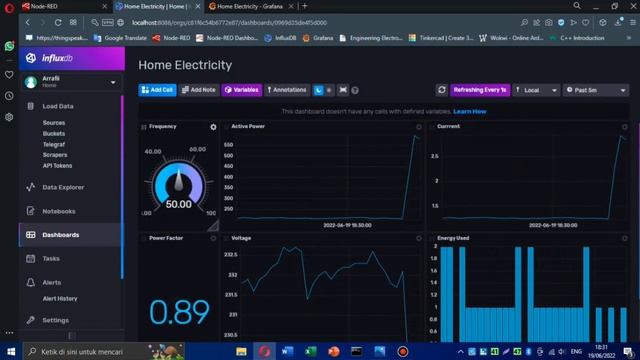Open Opera sidebar heart bookmarks icon

click(x=9, y=75)
